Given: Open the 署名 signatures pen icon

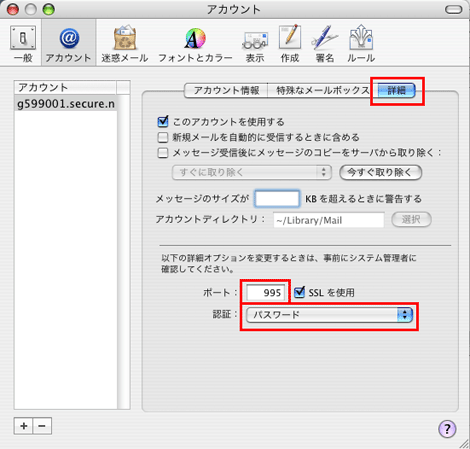Looking at the screenshot, I should [x=325, y=43].
